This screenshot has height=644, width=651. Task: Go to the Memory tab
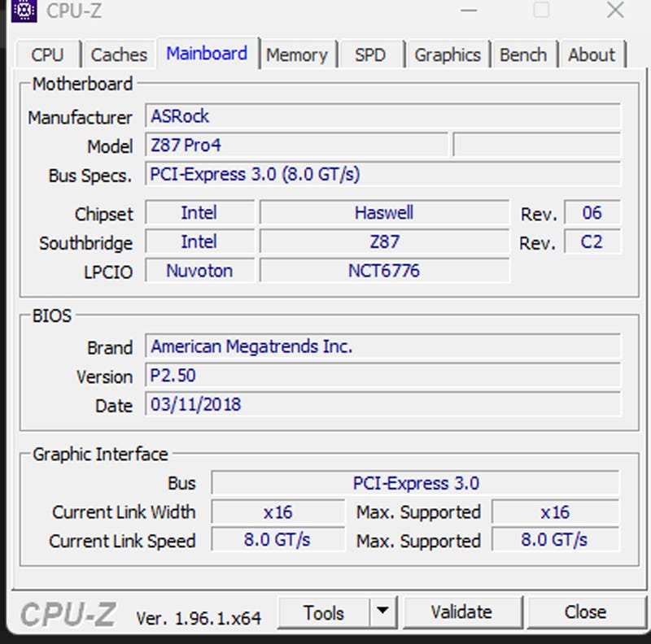coord(297,54)
